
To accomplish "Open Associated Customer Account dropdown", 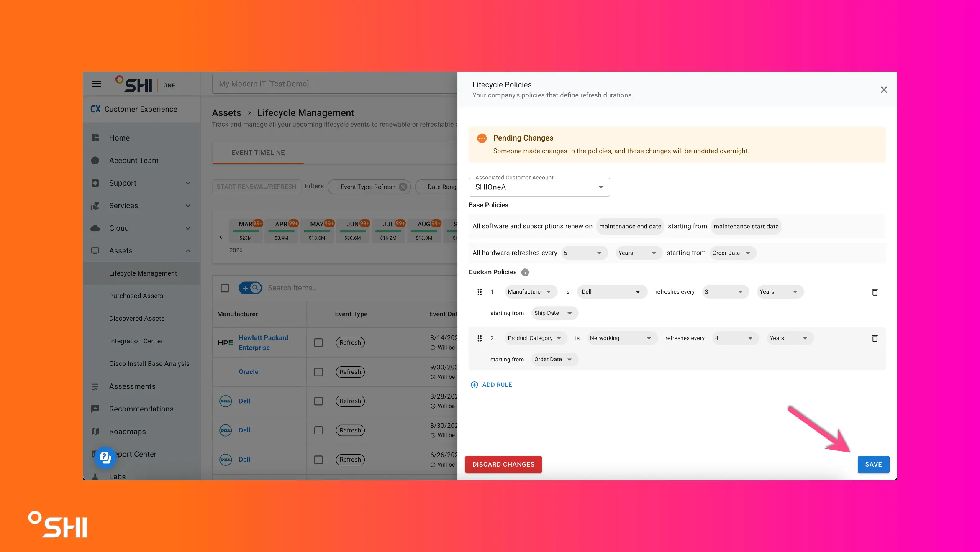I will 539,187.
